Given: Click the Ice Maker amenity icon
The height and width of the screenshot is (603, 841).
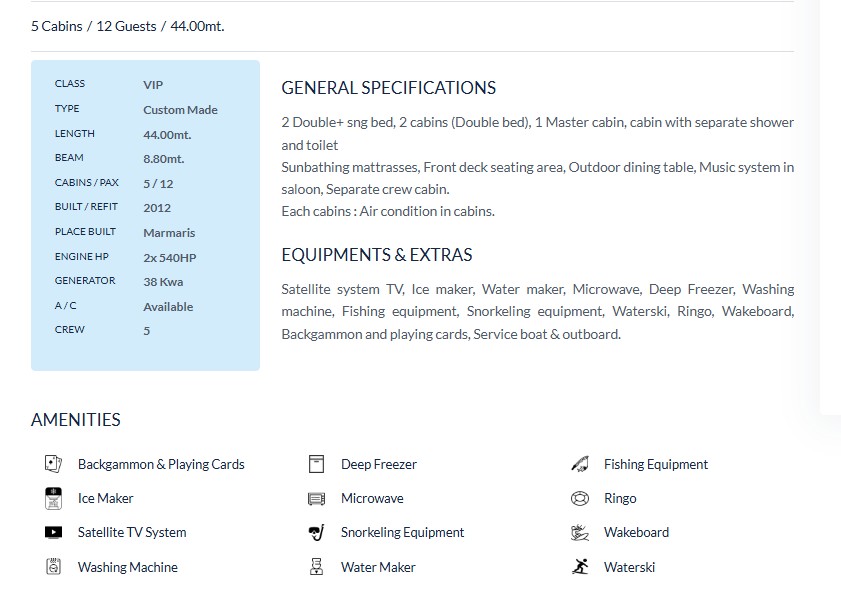Looking at the screenshot, I should (x=54, y=498).
